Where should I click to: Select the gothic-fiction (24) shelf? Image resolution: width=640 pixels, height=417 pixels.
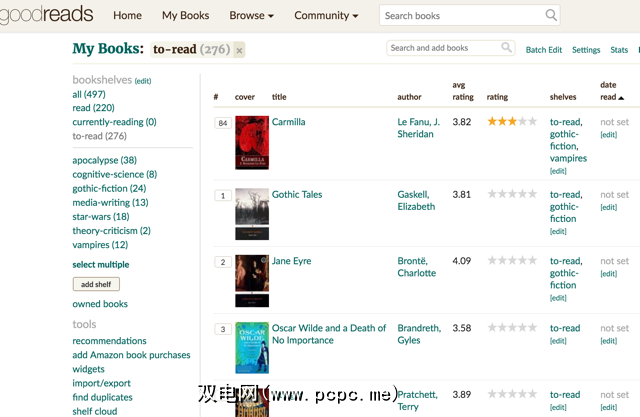click(109, 188)
